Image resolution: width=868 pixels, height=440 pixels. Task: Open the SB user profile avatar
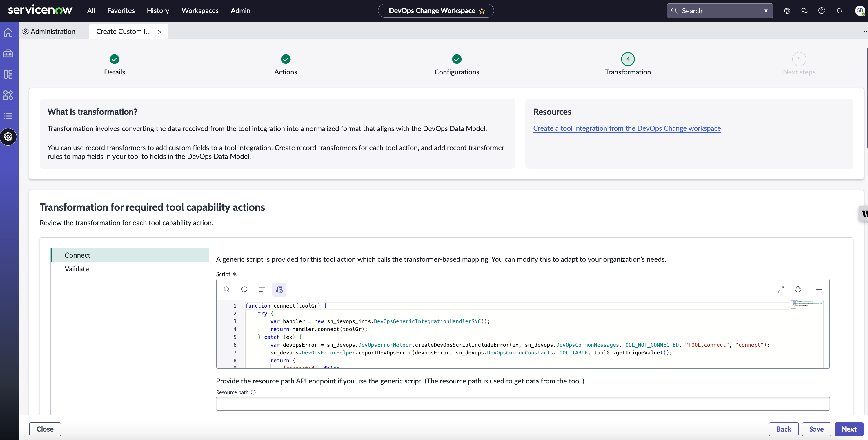(x=860, y=11)
